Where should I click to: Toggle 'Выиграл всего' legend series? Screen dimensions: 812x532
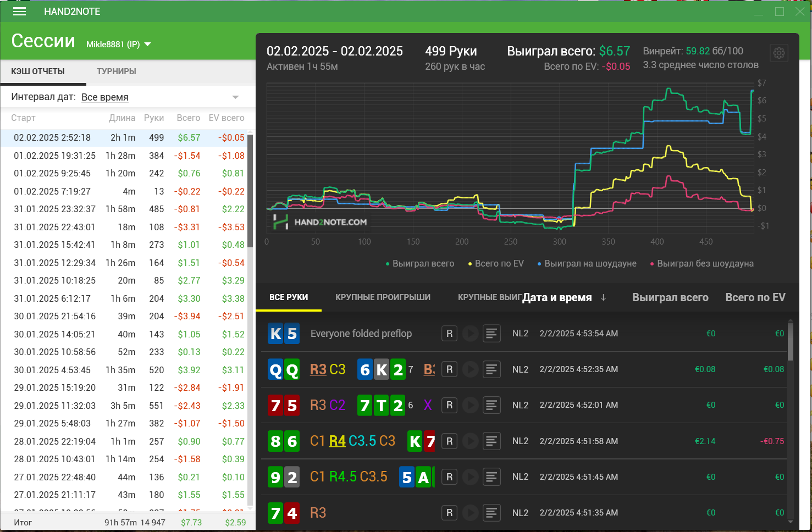click(421, 264)
